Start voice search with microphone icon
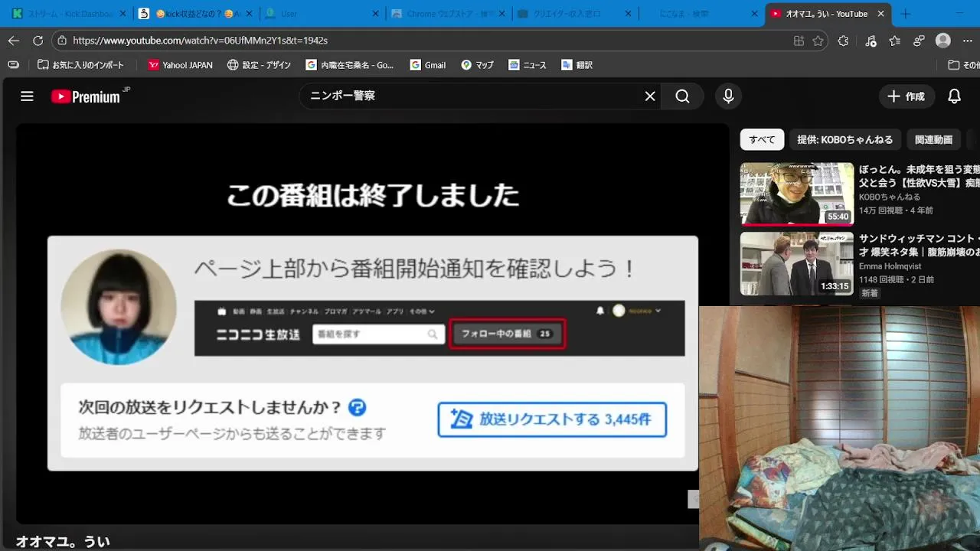980x551 pixels. 728,96
